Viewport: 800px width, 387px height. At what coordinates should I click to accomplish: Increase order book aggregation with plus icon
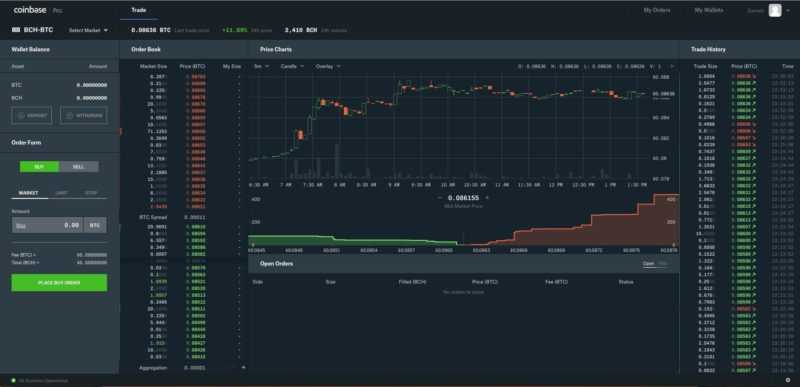pyautogui.click(x=243, y=367)
